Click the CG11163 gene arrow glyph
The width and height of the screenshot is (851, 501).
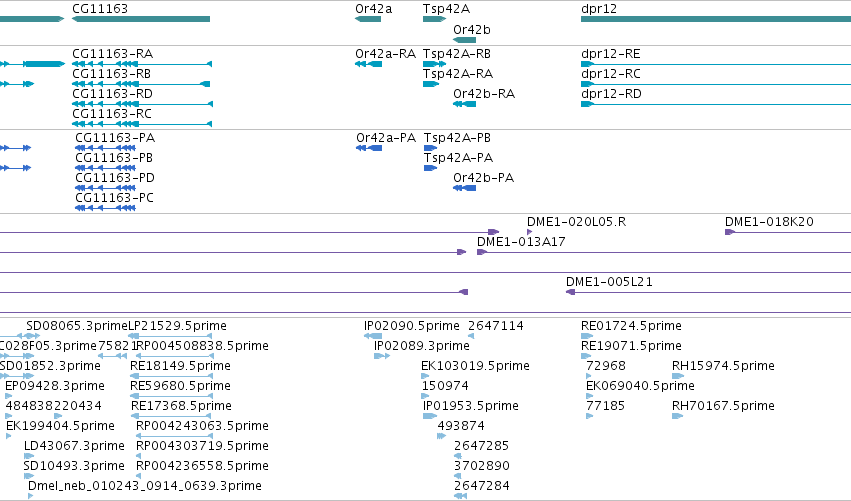(141, 19)
